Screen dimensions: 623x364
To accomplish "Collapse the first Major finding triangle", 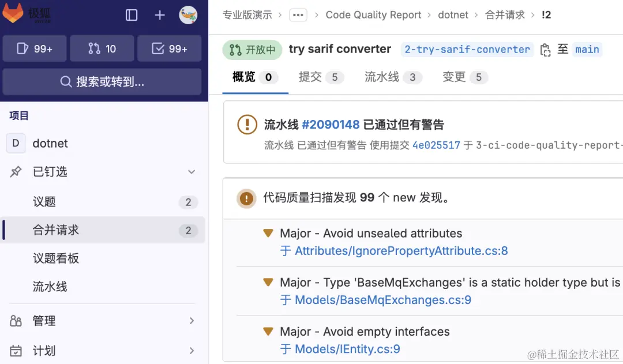I will tap(268, 233).
